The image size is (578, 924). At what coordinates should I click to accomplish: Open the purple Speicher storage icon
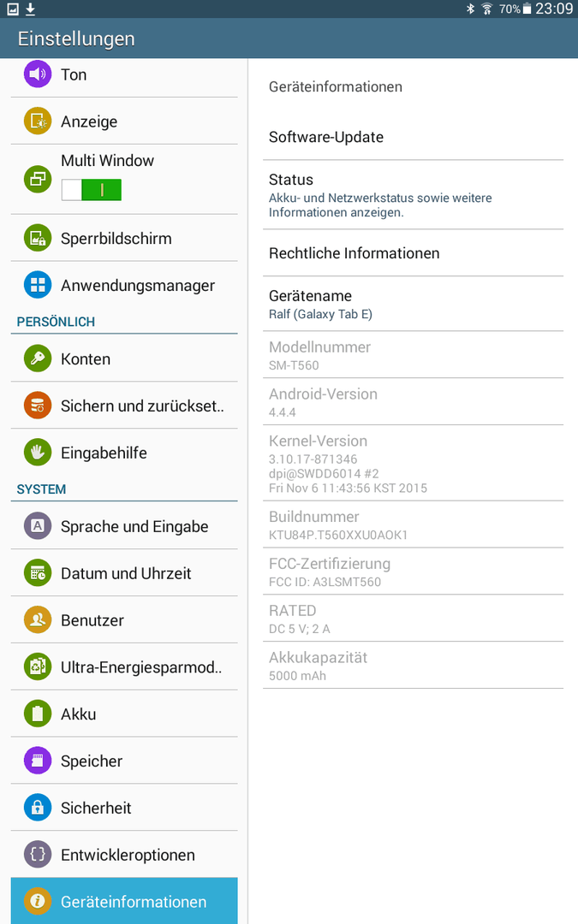coord(38,761)
